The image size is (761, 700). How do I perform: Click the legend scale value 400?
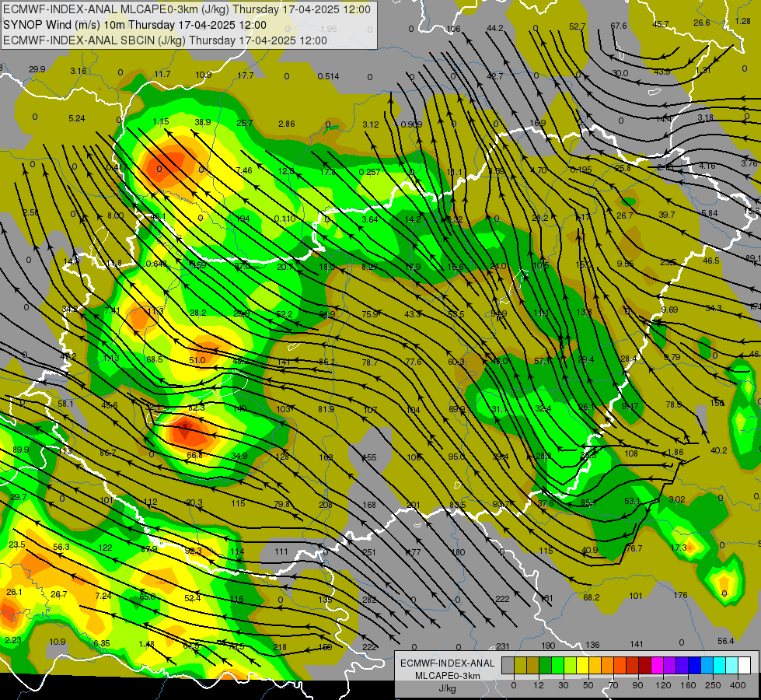click(x=738, y=685)
